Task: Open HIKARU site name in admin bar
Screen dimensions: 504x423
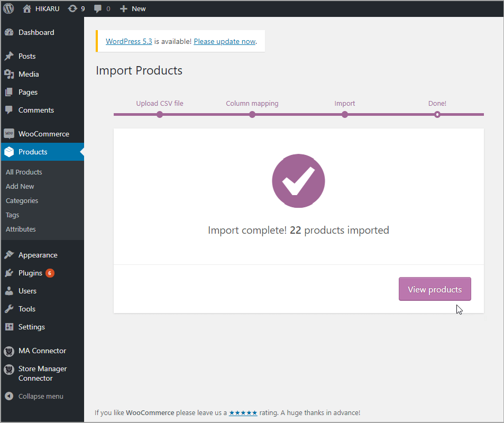Action: tap(47, 8)
